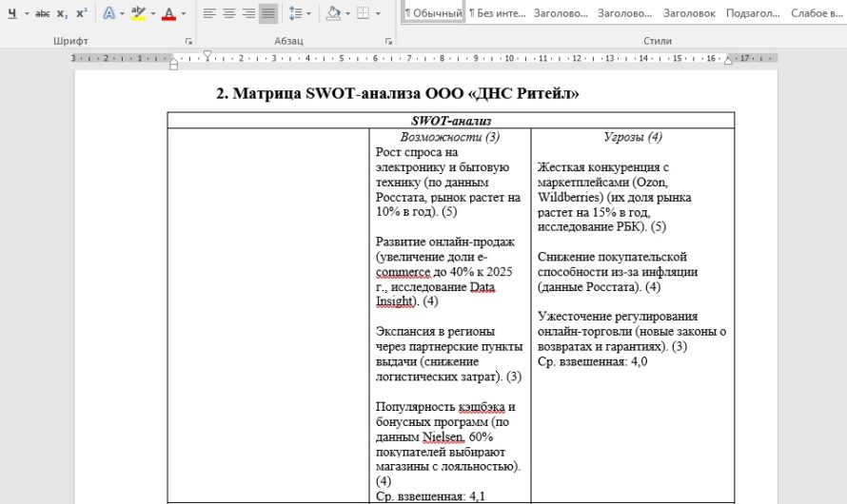
Task: Align text to the left
Action: coord(209,13)
